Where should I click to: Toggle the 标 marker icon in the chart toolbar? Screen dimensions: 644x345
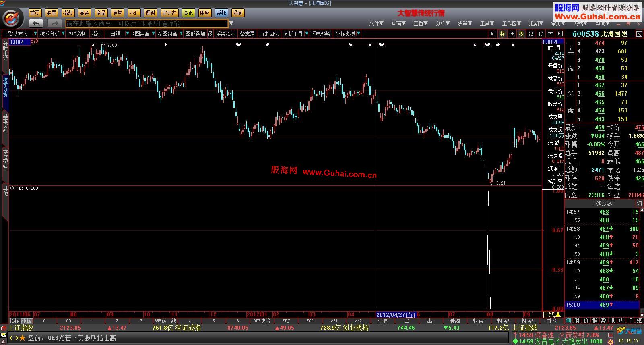tap(503, 34)
